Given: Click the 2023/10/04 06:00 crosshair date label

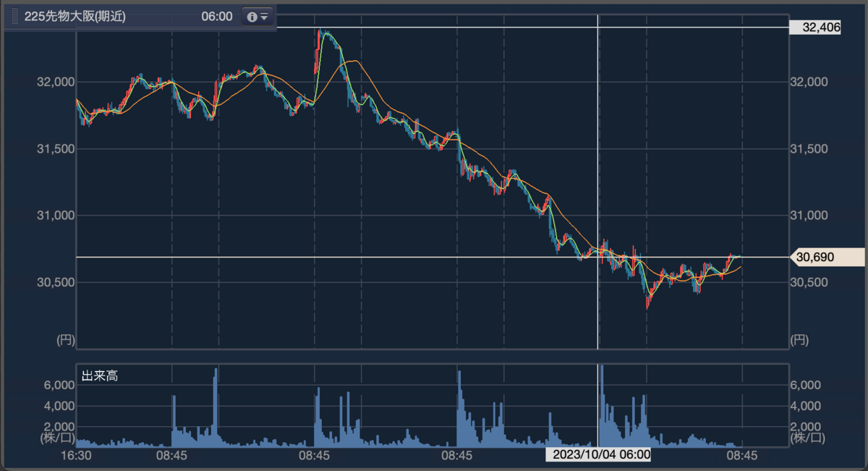Looking at the screenshot, I should tap(598, 455).
